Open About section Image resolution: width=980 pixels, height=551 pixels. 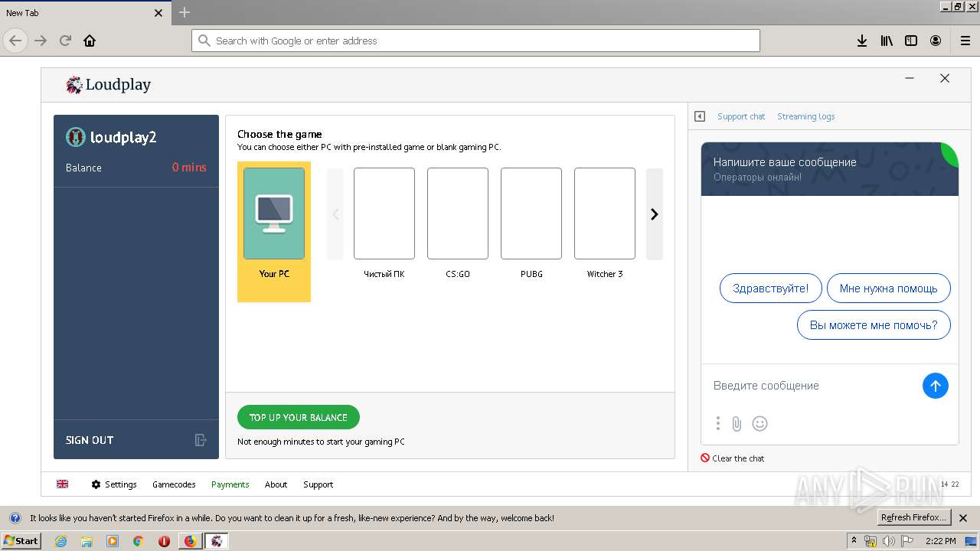(276, 484)
